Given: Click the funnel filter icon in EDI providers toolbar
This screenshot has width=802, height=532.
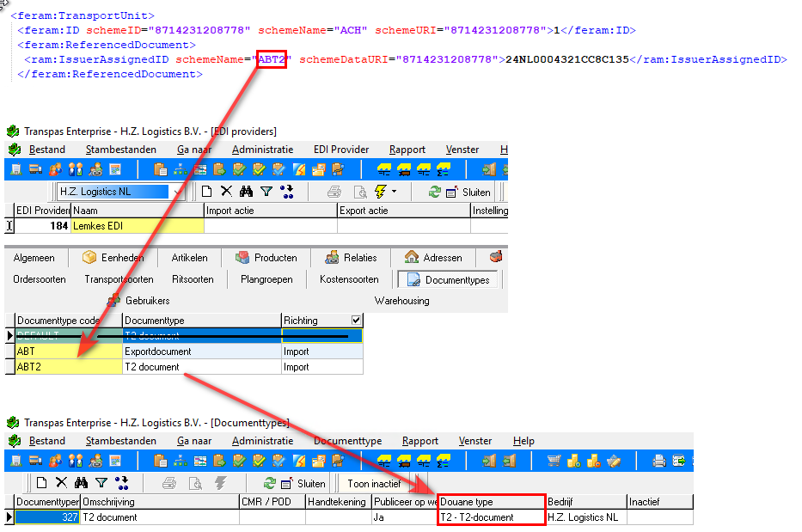Looking at the screenshot, I should 266,192.
